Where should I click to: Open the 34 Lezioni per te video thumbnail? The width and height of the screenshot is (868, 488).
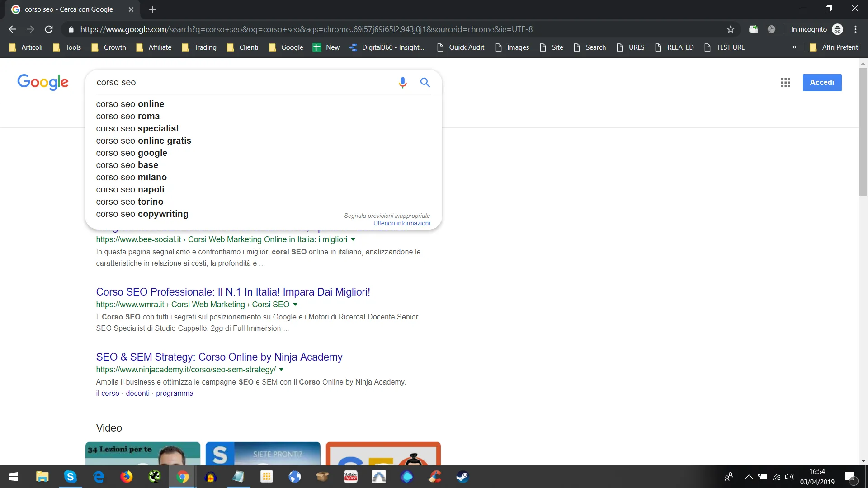coord(143,454)
